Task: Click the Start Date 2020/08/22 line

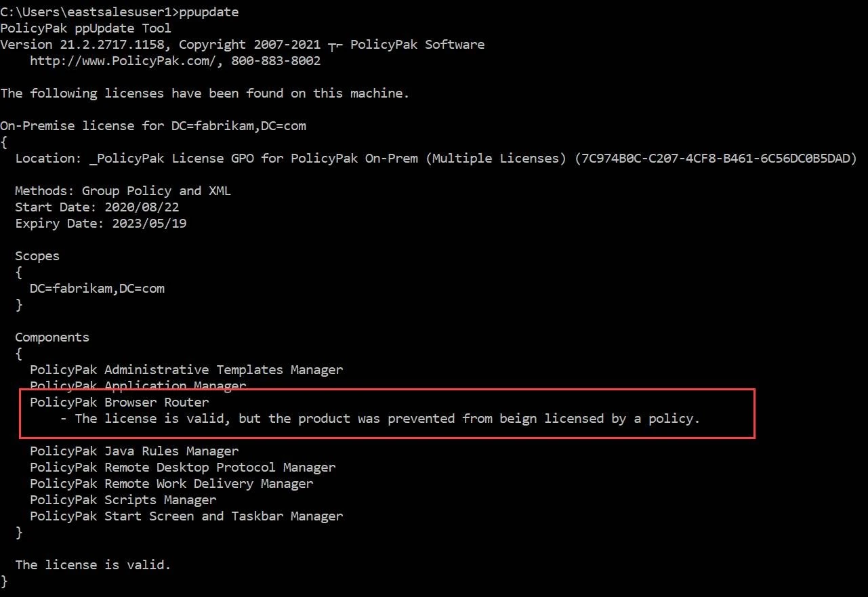Action: pos(97,207)
